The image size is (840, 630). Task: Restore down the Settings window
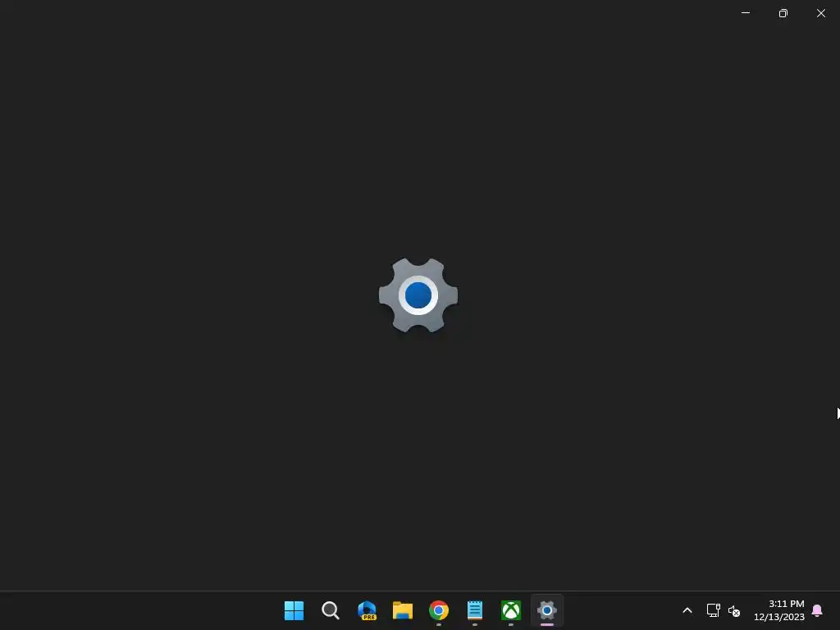coord(783,13)
